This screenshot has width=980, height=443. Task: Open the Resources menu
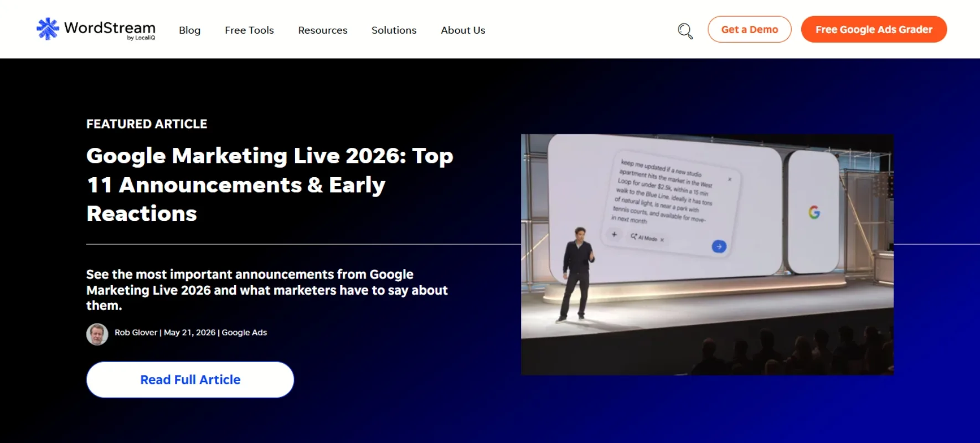[x=323, y=30]
